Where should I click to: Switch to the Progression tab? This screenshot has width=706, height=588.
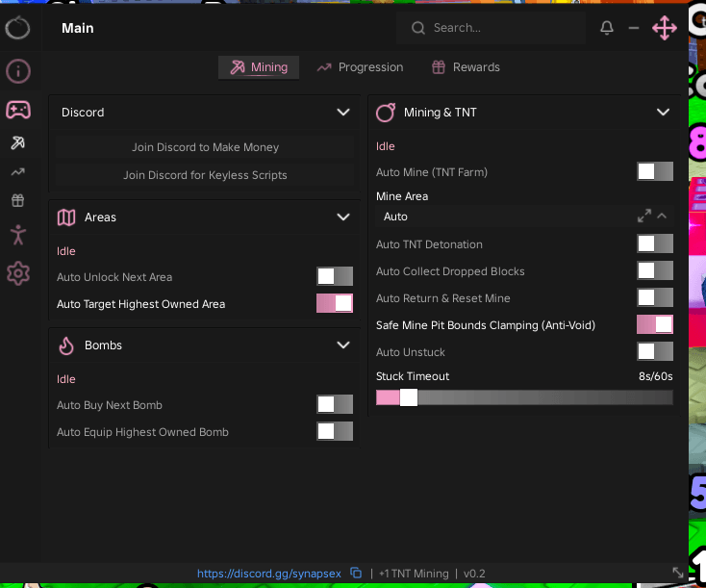click(360, 67)
